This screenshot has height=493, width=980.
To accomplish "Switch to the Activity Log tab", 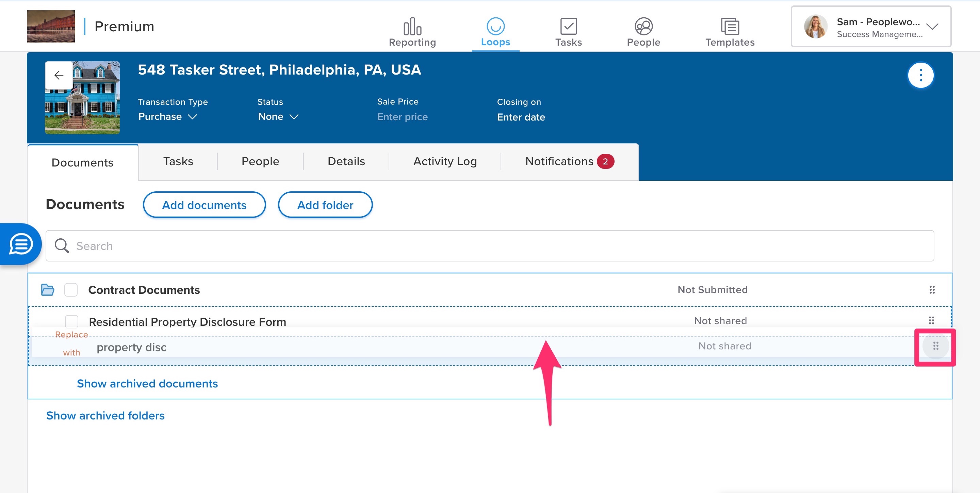I will tap(445, 161).
